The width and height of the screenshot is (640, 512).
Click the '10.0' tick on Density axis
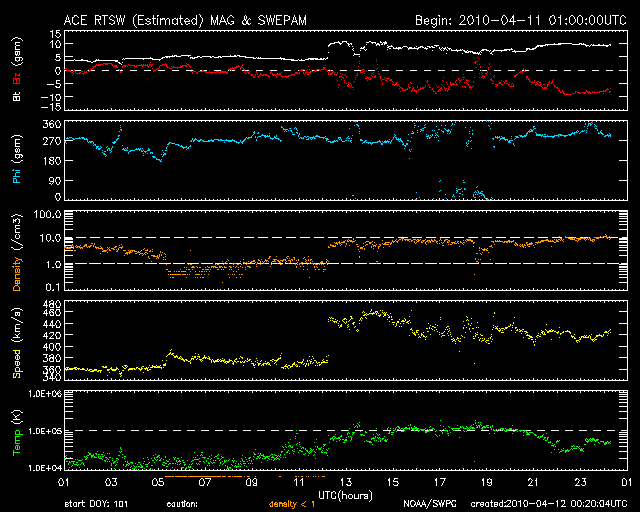(51, 238)
